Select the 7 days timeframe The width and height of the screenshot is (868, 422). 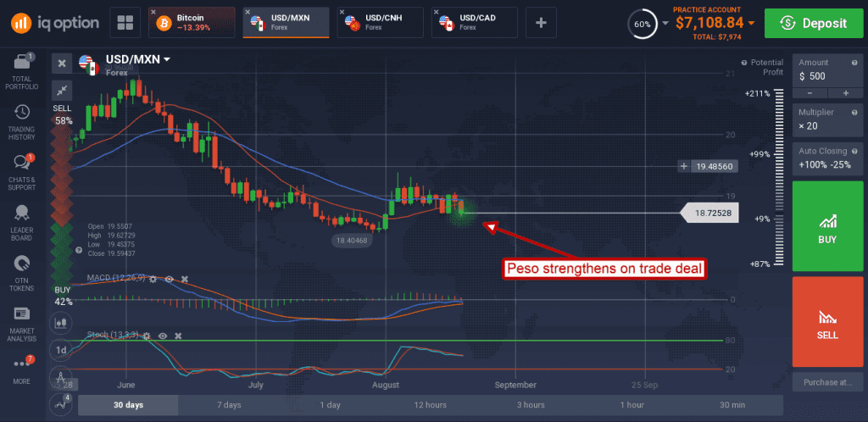click(x=229, y=405)
